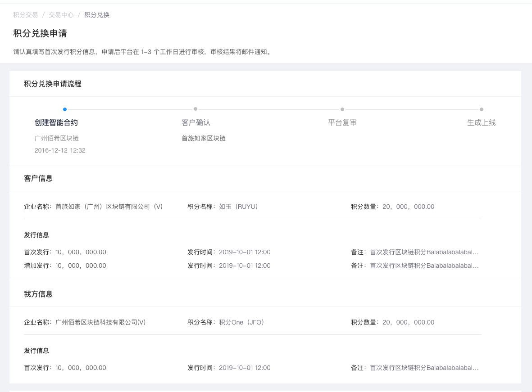Click company name 广州佰希区块链科技有限公司(V)

100,322
